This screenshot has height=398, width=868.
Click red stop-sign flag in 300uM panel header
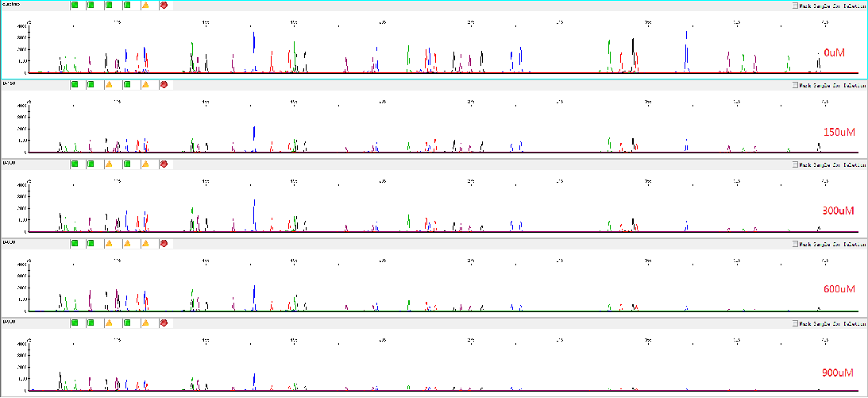pyautogui.click(x=164, y=164)
